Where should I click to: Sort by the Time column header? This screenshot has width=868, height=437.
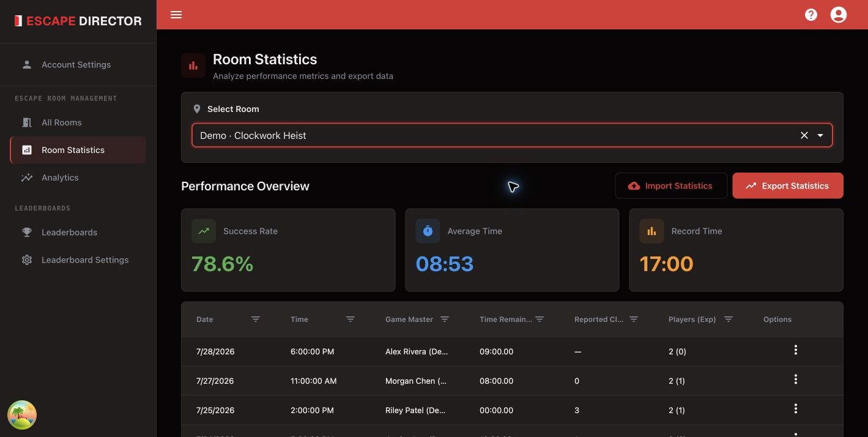299,319
